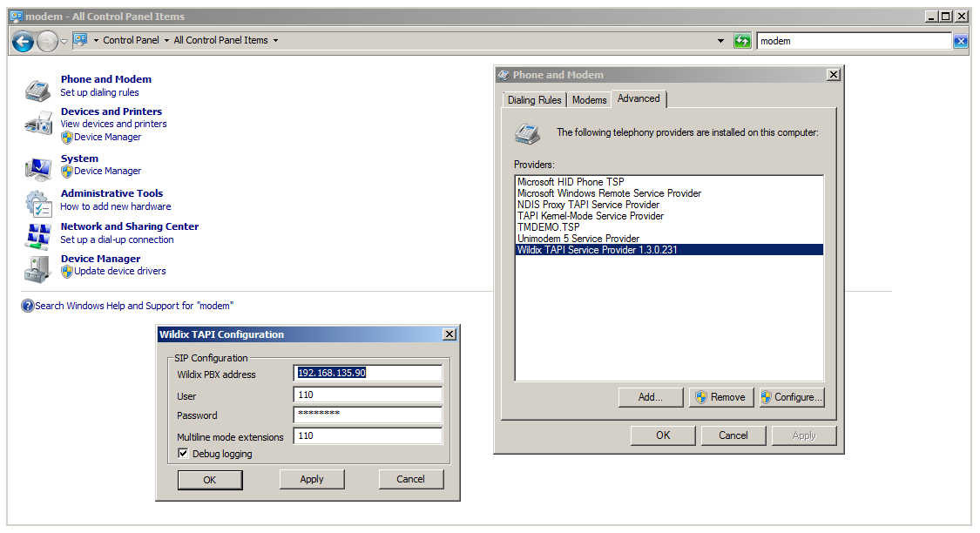Click OK in Wildix TAPI Configuration
Viewport: 980px width, 533px height.
coord(209,480)
